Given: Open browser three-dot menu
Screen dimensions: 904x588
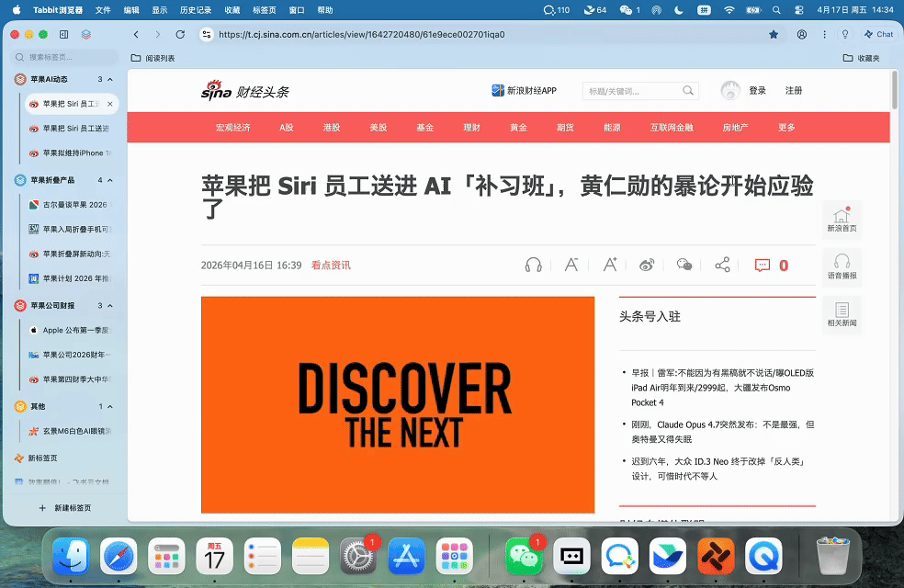Looking at the screenshot, I should 824,35.
